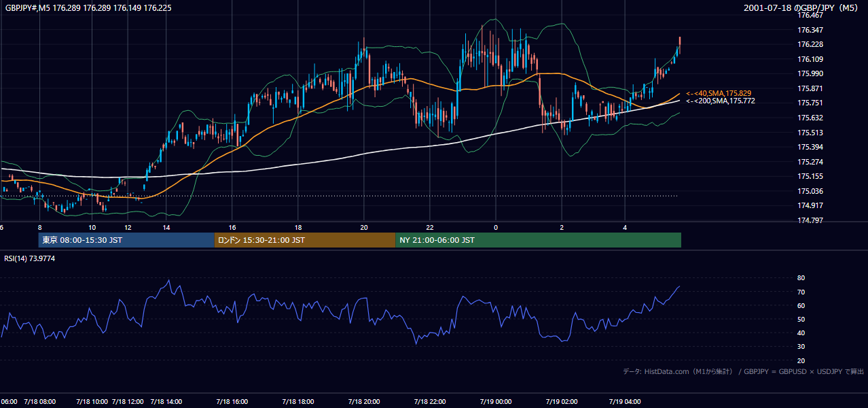Viewport: 868px width, 408px height.
Task: Click the RSI scale value 20
Action: pyautogui.click(x=801, y=360)
